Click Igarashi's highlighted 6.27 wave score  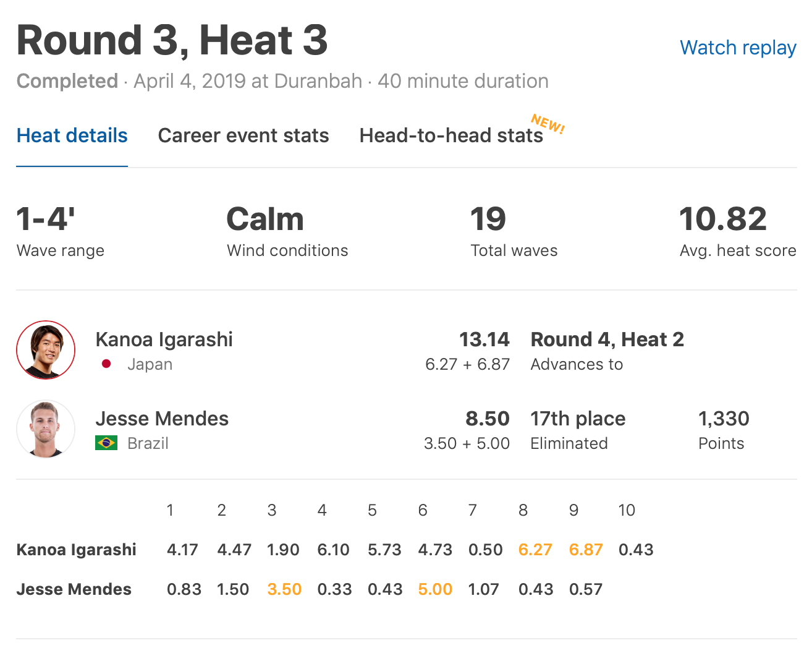click(x=535, y=550)
